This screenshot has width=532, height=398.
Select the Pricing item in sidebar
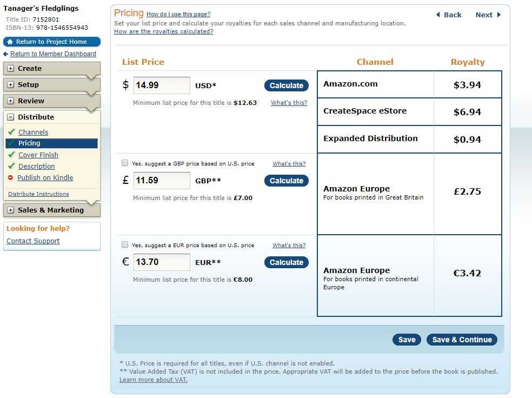(29, 143)
